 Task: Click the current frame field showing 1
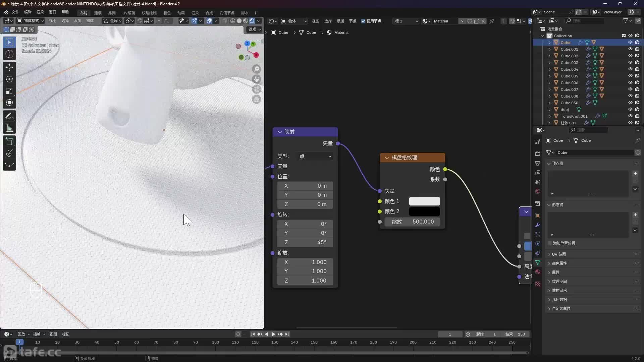pyautogui.click(x=450, y=334)
